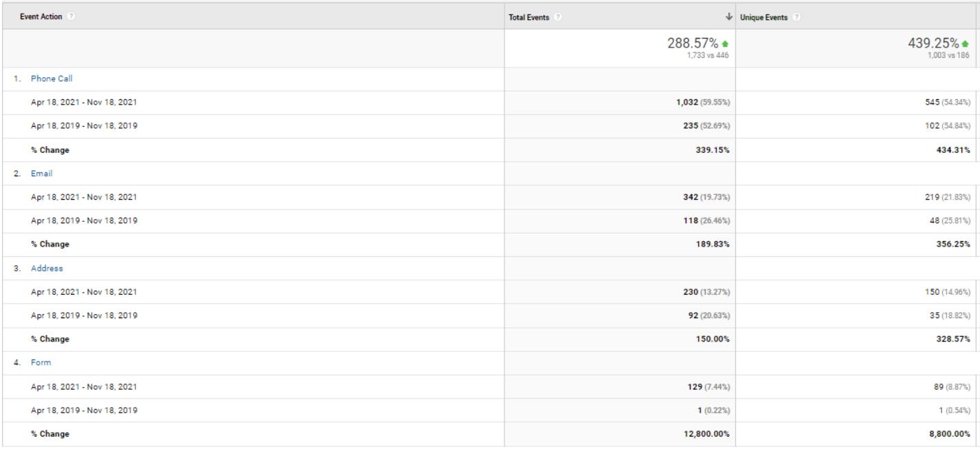This screenshot has height=449, width=980.
Task: Click the 1,733 vs 446 summary text
Action: (x=710, y=56)
